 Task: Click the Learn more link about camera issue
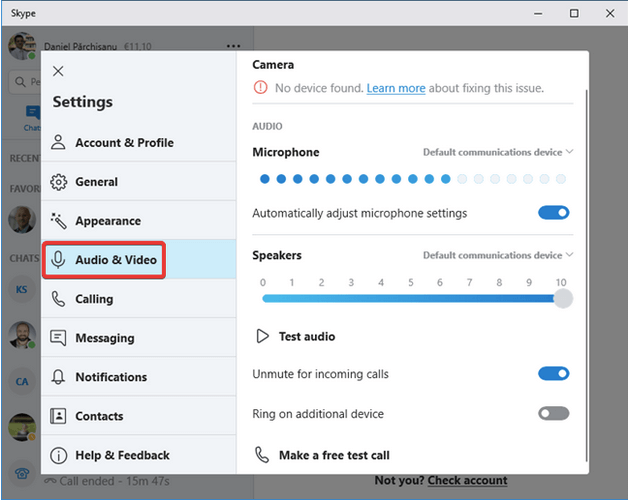[x=396, y=88]
